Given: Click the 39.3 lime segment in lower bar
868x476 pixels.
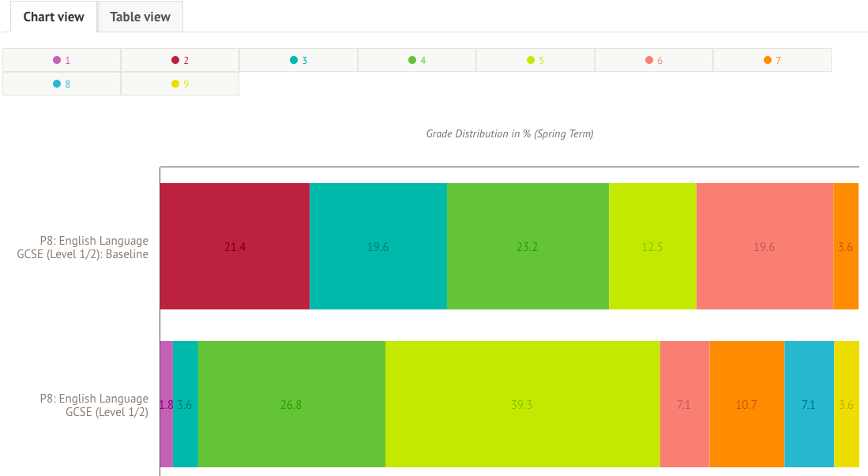Looking at the screenshot, I should (x=522, y=404).
